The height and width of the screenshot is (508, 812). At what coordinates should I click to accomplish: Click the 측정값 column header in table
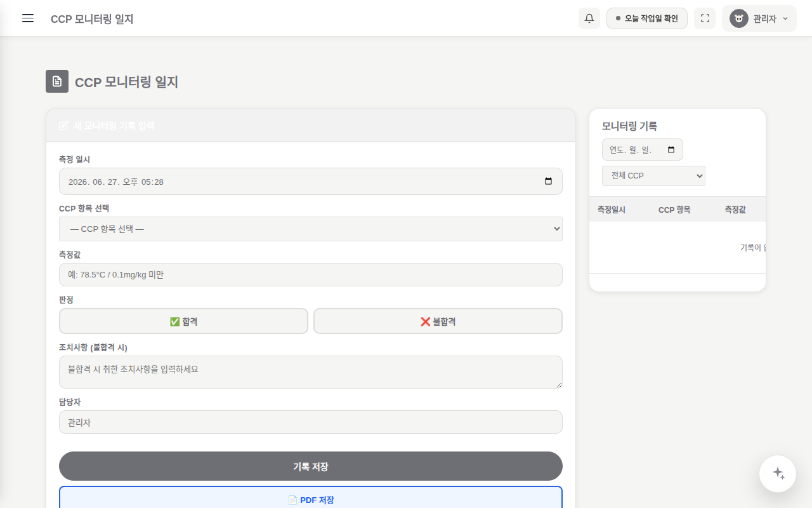tap(735, 210)
